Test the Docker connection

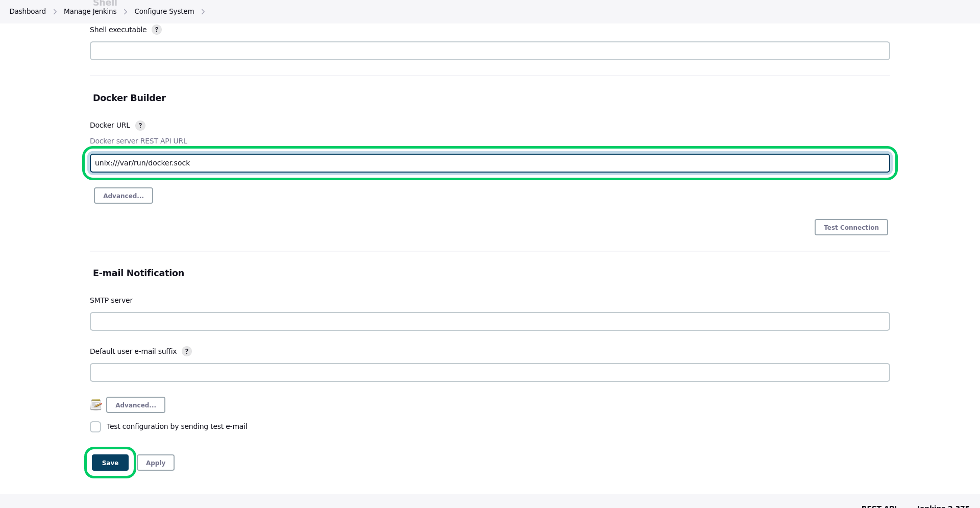tap(851, 227)
